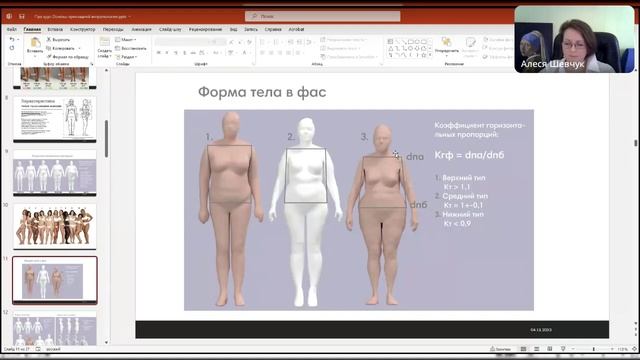Image resolution: width=640 pixels, height=360 pixels.
Task: Click the Shape Fill button
Action: [498, 40]
